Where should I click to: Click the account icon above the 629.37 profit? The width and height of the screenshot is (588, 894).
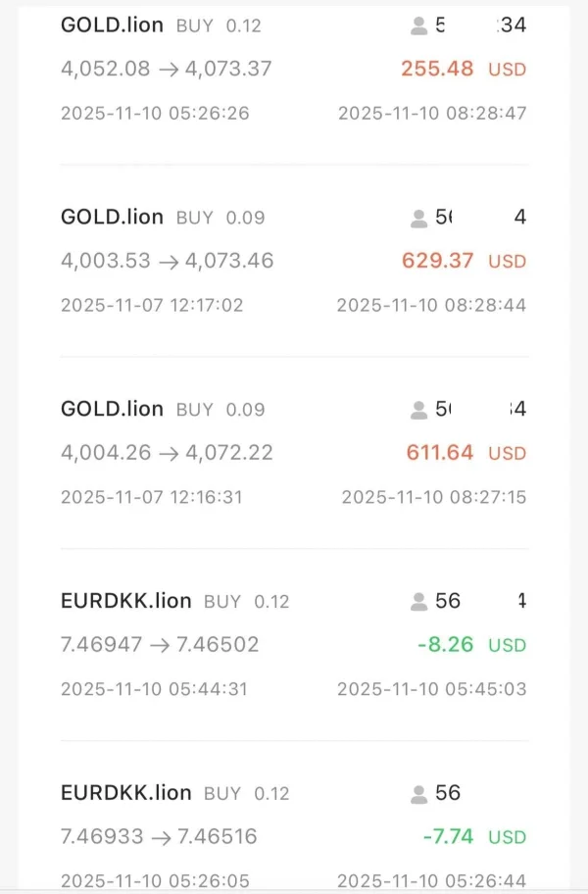419,218
